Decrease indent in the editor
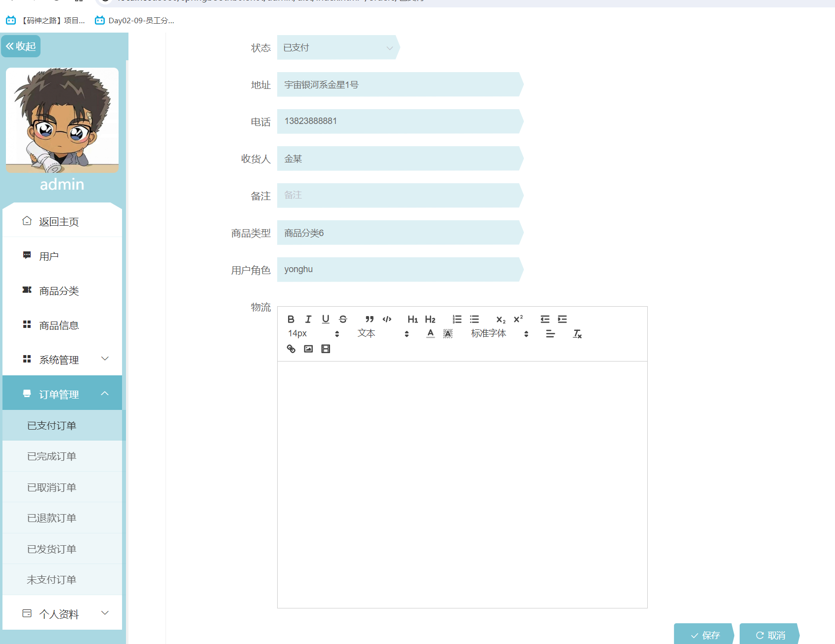This screenshot has height=644, width=835. pyautogui.click(x=545, y=319)
